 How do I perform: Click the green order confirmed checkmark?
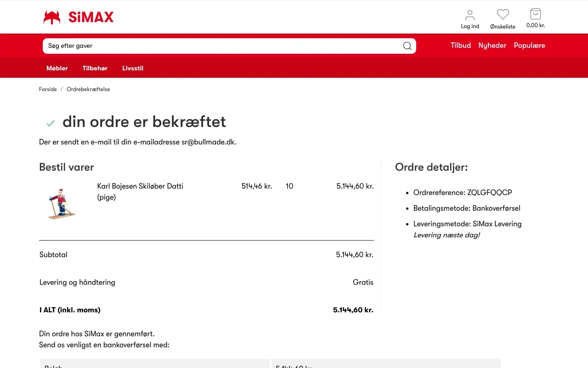tap(51, 123)
